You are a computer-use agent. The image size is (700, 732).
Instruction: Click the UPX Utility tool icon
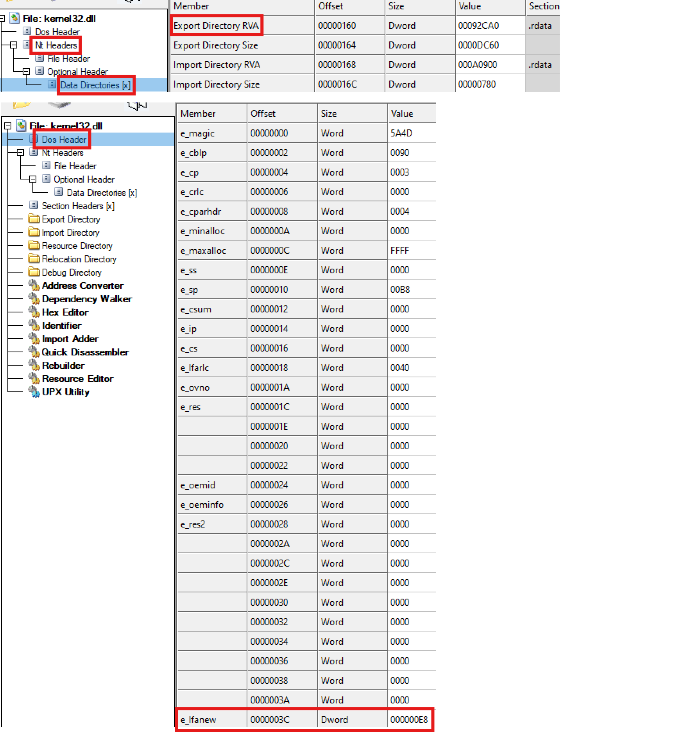[x=34, y=392]
